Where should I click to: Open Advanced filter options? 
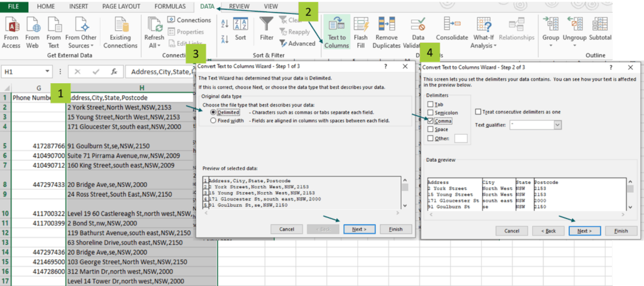[297, 43]
